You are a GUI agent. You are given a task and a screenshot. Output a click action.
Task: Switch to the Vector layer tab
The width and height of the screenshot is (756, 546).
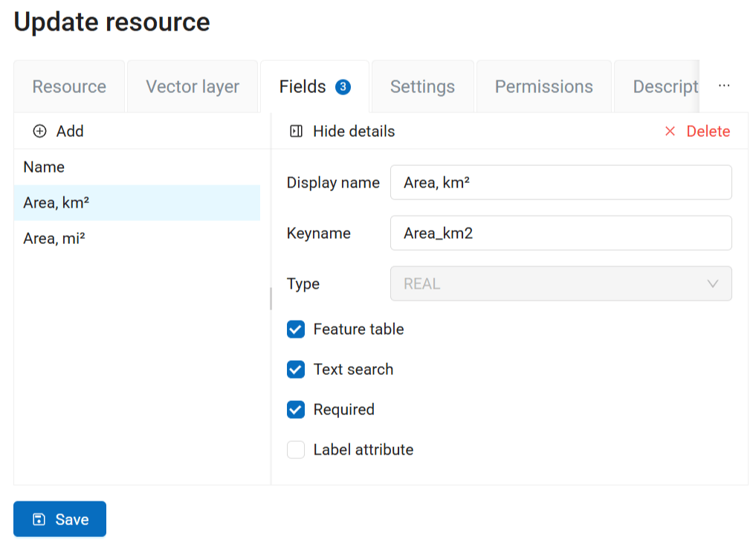(x=193, y=87)
